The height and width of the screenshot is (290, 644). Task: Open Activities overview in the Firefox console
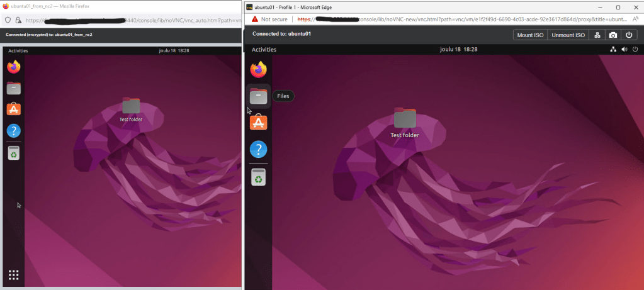pos(18,50)
